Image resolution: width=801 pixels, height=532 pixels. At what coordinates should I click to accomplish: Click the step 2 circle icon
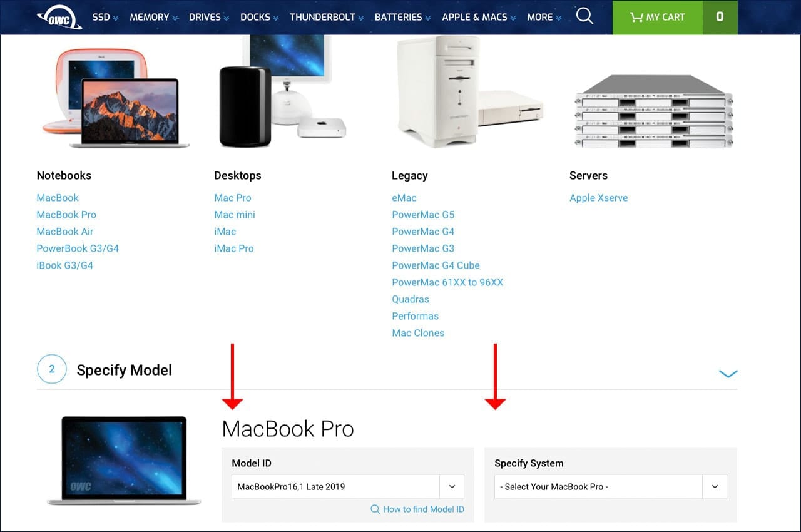click(x=52, y=369)
